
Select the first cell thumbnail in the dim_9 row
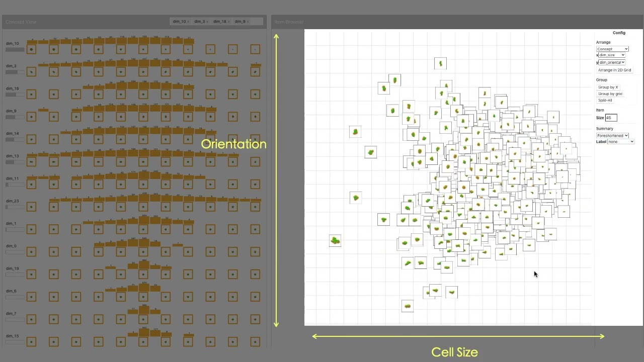pyautogui.click(x=31, y=117)
